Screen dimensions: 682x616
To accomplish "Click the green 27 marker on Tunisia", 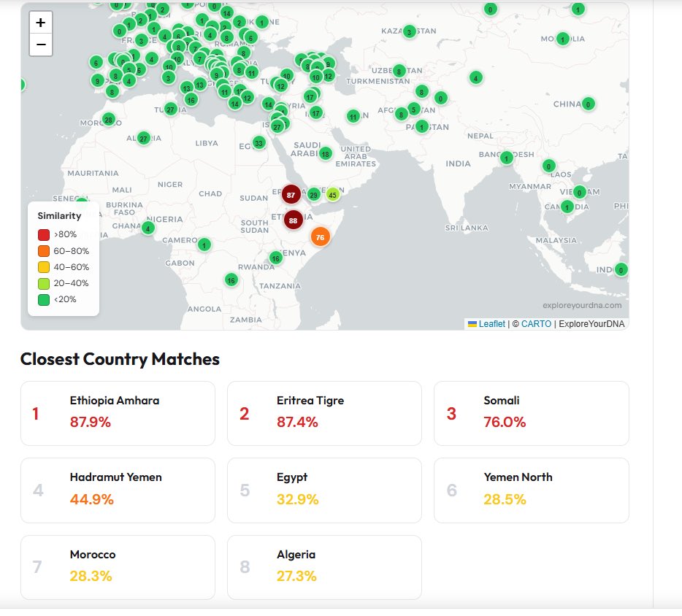I will (x=171, y=109).
